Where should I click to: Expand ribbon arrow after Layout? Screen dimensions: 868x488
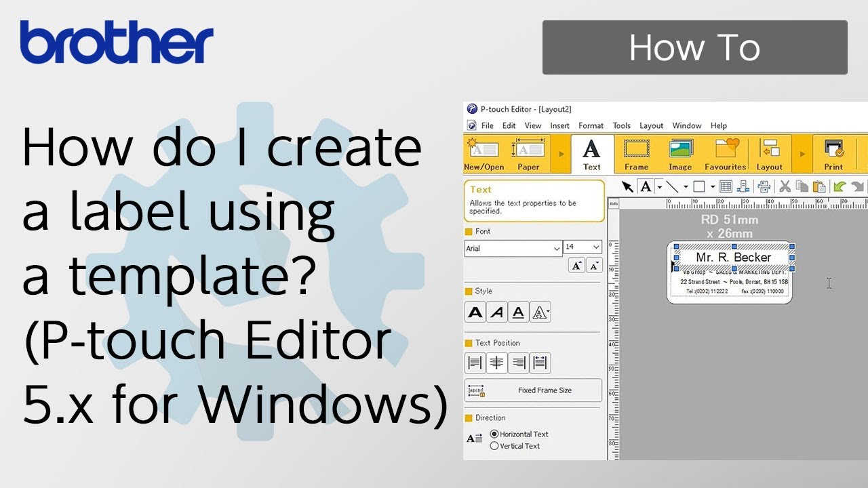point(802,154)
